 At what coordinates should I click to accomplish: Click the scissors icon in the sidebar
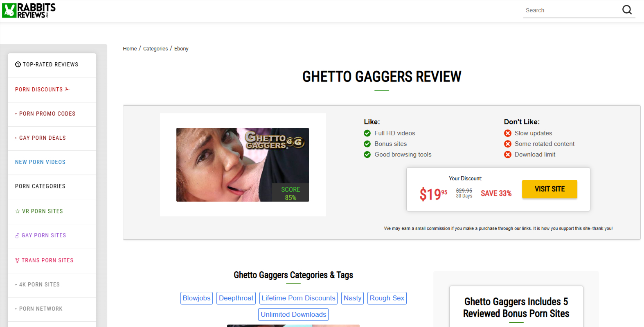click(68, 89)
